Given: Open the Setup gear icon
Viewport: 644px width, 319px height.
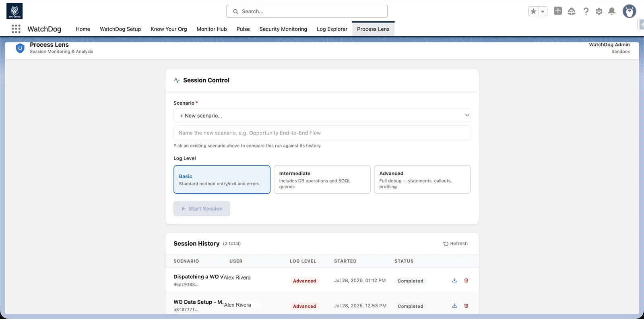Looking at the screenshot, I should 599,11.
